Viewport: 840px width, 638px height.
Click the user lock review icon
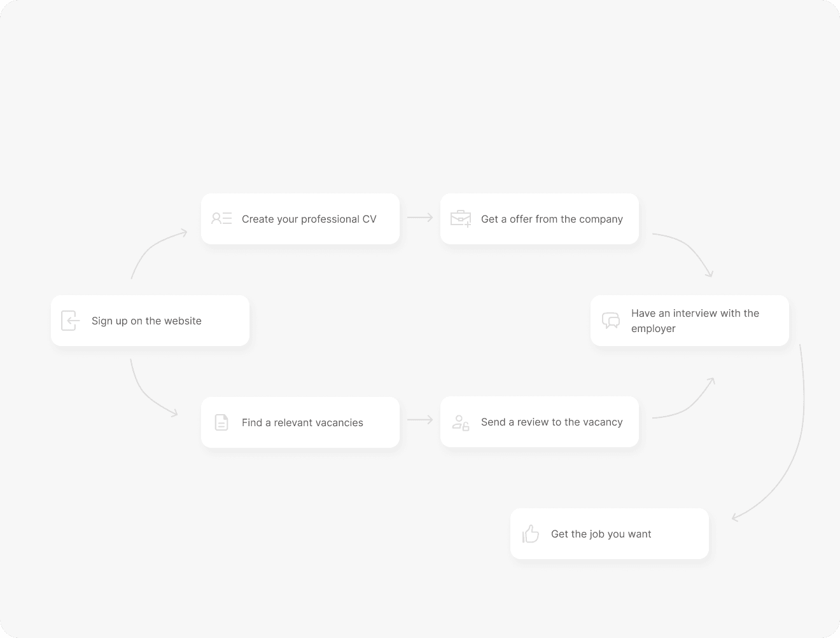point(461,422)
